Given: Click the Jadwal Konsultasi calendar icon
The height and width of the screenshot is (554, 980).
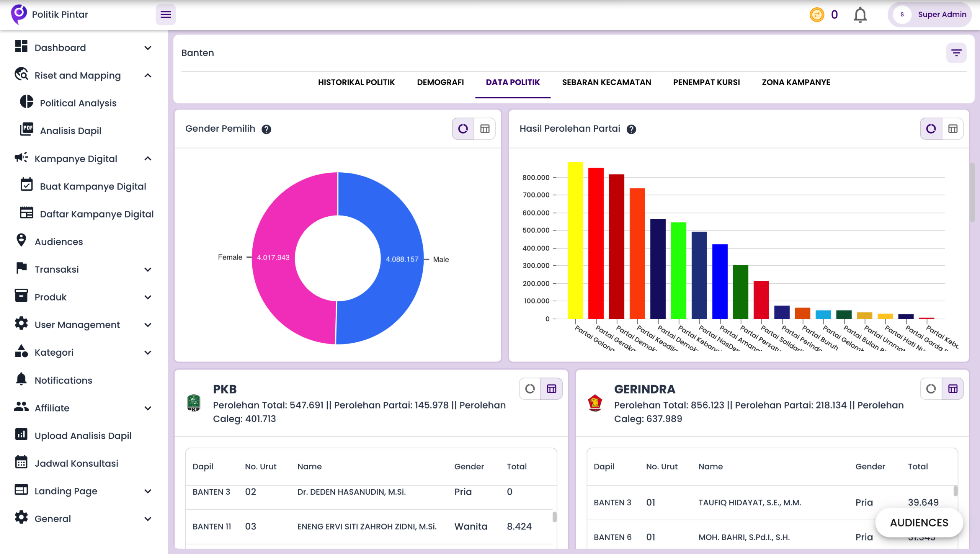Looking at the screenshot, I should (21, 462).
